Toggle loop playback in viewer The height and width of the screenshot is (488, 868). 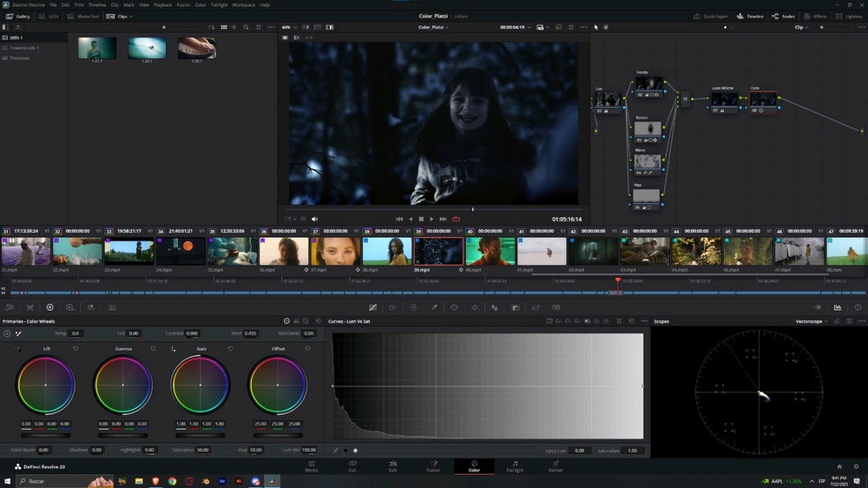(457, 220)
